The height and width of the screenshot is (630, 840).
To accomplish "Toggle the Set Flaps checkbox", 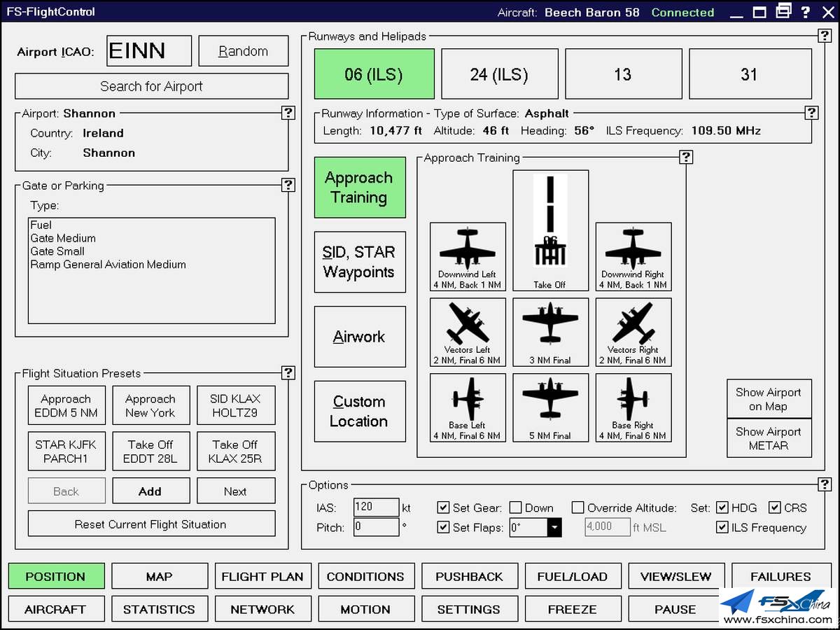I will 443,528.
